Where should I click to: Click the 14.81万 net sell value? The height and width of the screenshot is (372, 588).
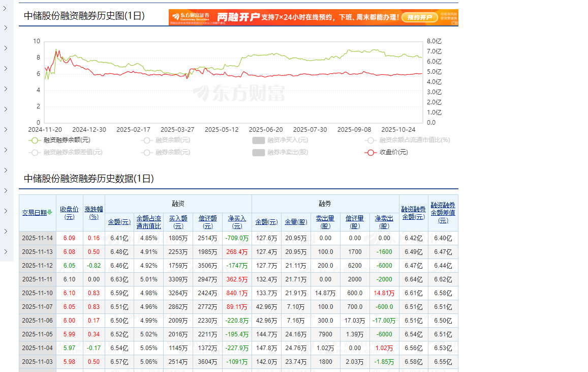coord(384,293)
